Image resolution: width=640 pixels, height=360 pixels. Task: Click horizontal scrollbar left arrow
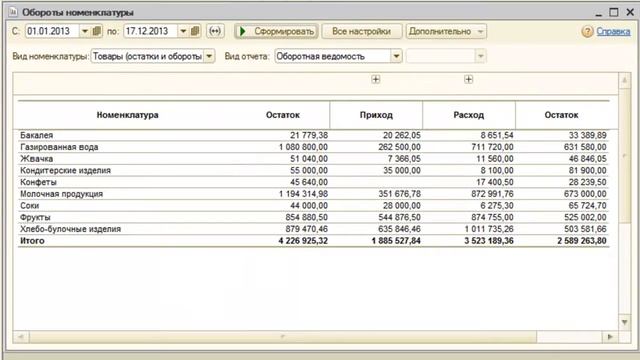click(x=21, y=337)
